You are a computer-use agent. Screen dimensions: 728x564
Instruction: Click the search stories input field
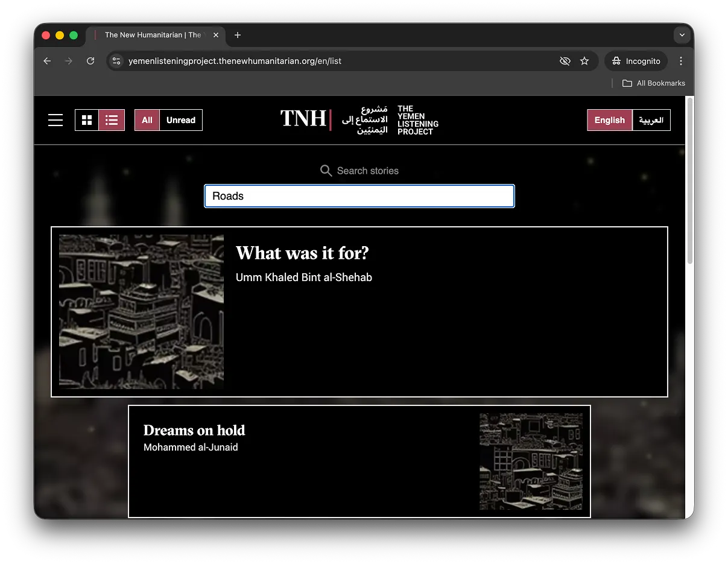click(359, 196)
